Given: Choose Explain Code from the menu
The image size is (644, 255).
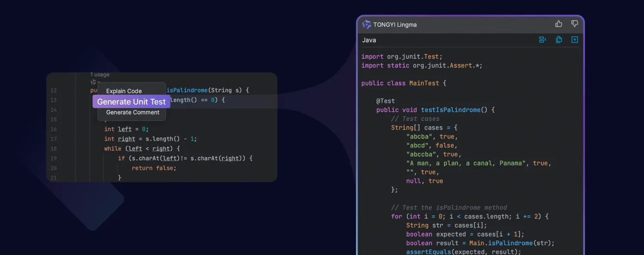Looking at the screenshot, I should click(x=124, y=91).
